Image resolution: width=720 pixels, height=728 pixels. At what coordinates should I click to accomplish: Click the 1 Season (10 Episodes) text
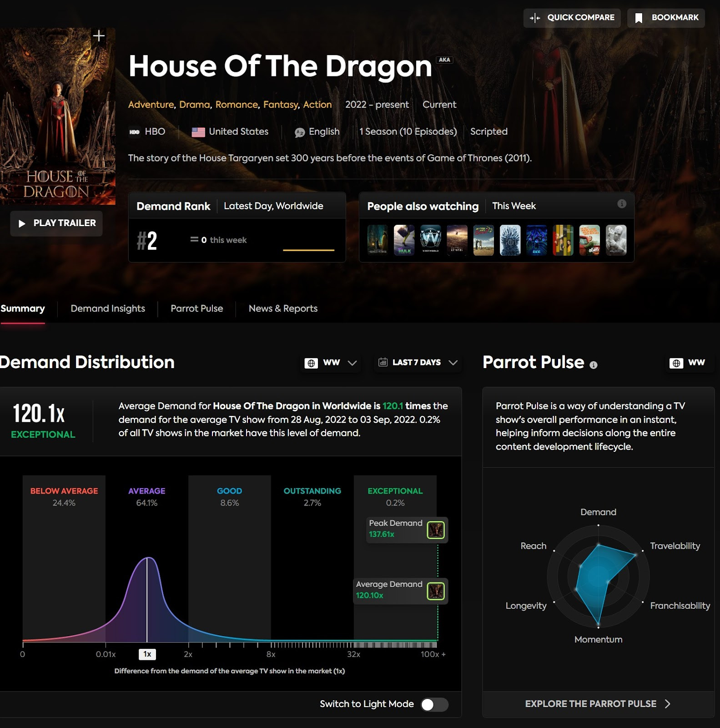pos(408,132)
